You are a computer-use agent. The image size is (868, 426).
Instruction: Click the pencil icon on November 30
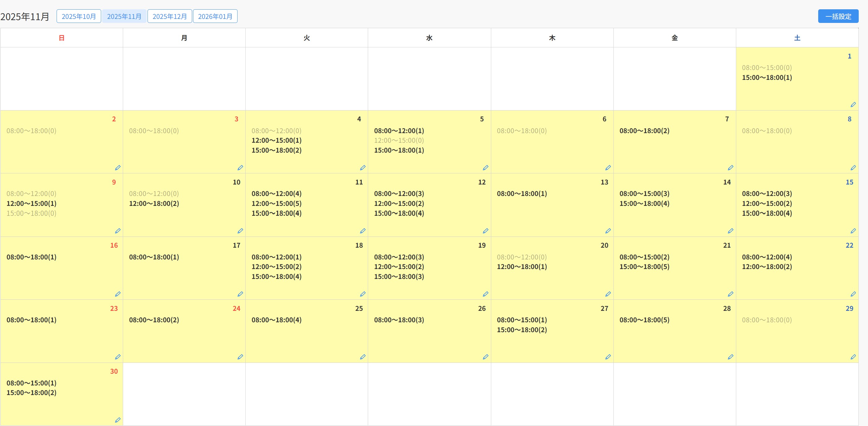[x=118, y=420]
